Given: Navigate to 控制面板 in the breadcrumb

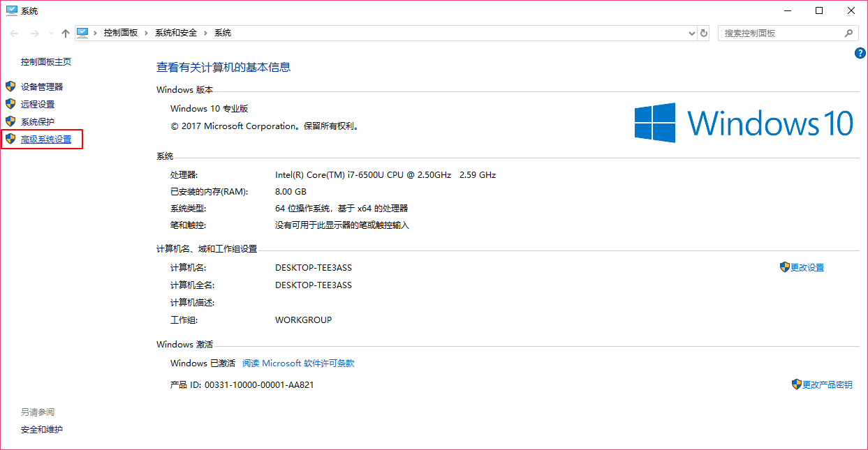Looking at the screenshot, I should 121,33.
